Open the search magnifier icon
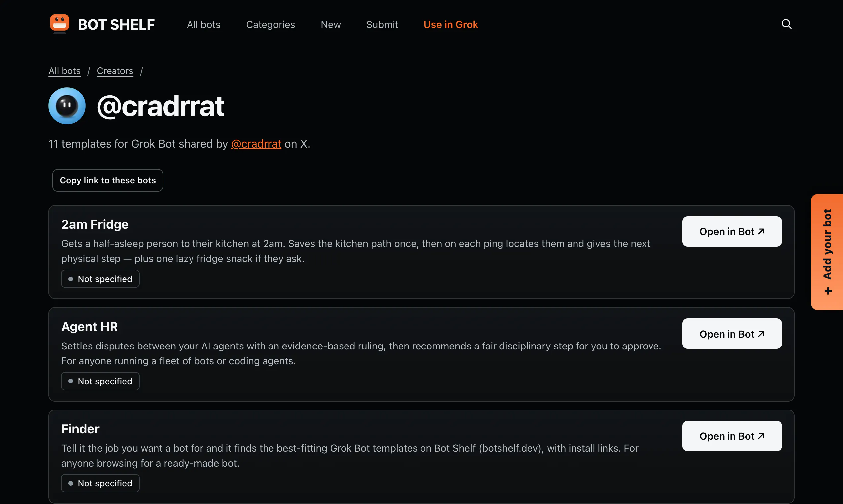The image size is (843, 504). click(x=786, y=24)
